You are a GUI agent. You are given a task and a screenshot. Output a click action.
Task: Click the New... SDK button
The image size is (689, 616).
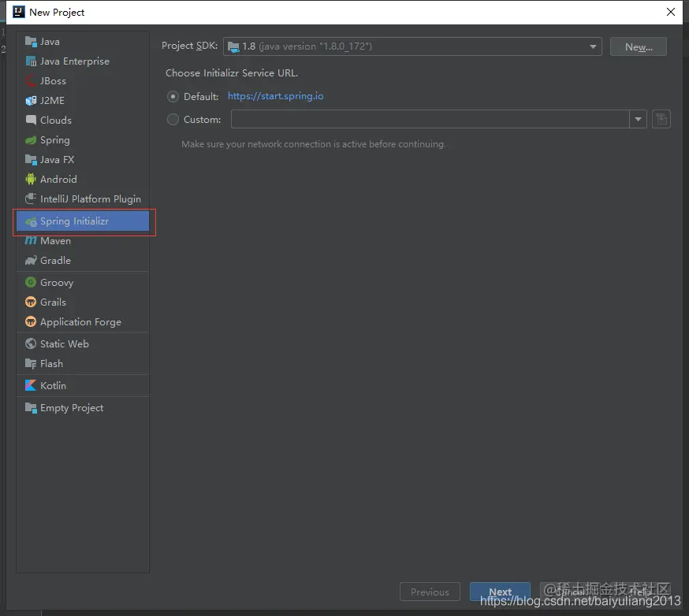[x=639, y=47]
